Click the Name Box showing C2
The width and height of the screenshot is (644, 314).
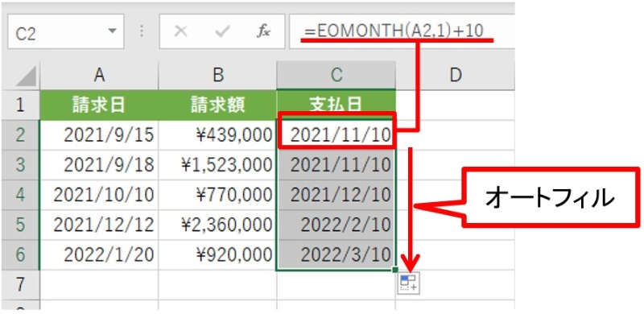pos(66,31)
